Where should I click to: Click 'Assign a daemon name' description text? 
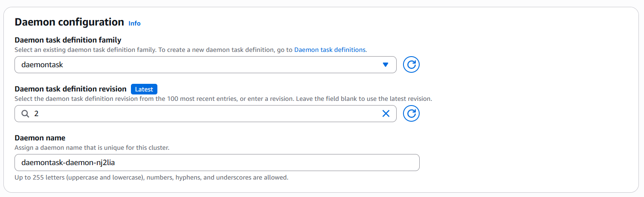(92, 148)
